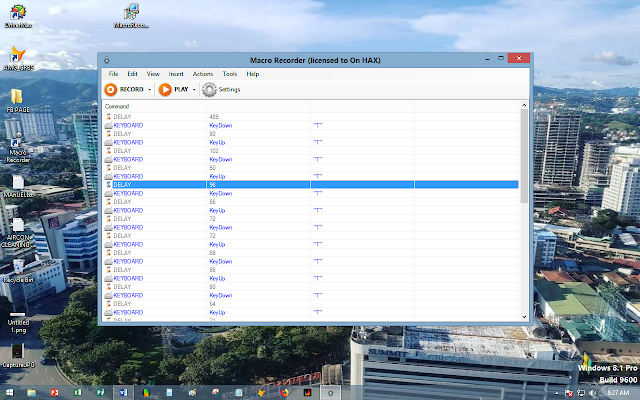Select the orange star desktop shortcut
Viewport: 640px width, 400px height.
[x=18, y=58]
